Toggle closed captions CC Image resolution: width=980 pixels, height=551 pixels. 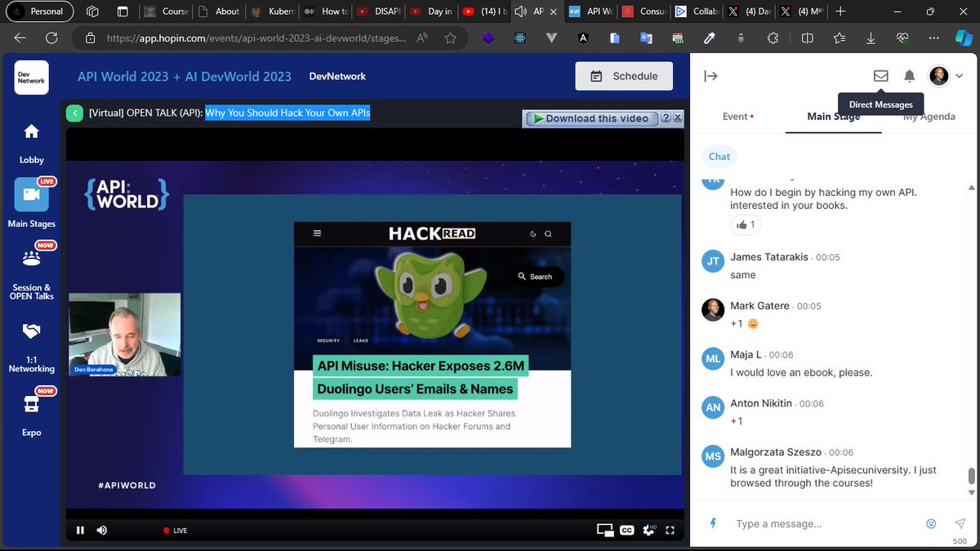(626, 530)
